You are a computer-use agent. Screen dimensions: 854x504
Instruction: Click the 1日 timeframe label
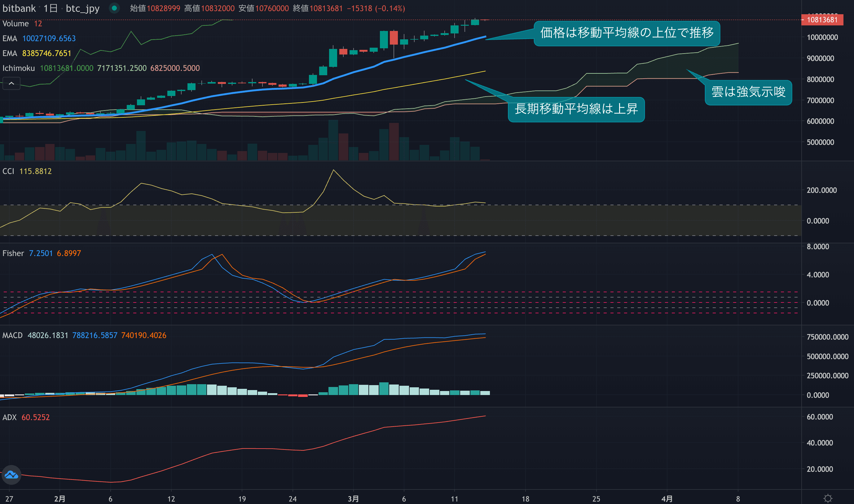click(x=50, y=8)
